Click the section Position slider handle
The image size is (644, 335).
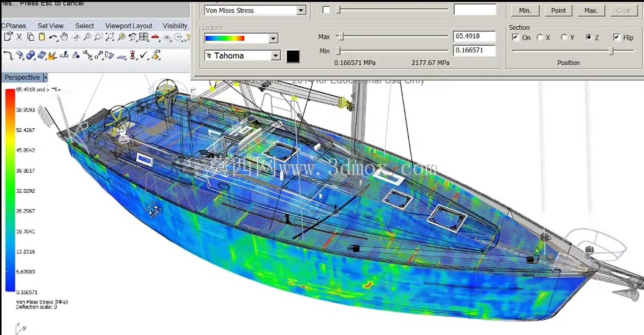(611, 51)
